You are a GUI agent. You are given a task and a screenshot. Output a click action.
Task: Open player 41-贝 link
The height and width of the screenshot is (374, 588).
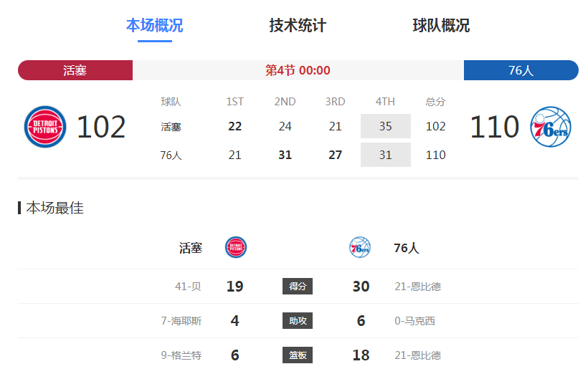[x=188, y=287]
